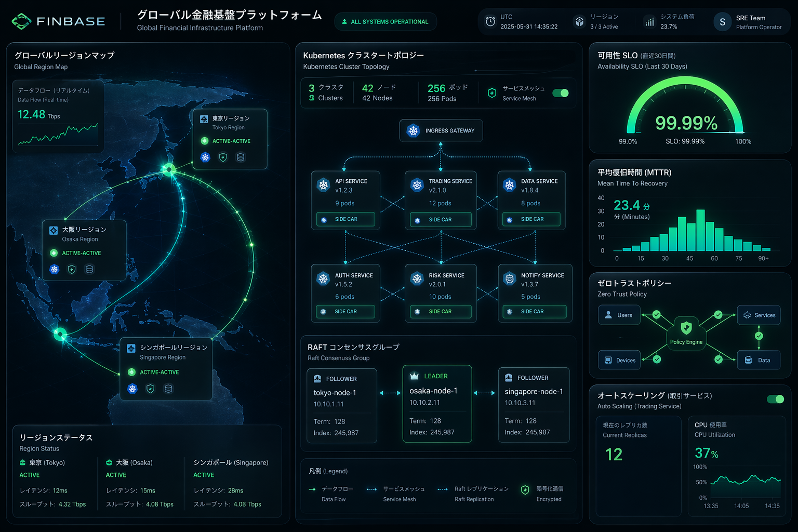The height and width of the screenshot is (532, 798).
Task: Select the Users icon in Zero Trust Policy
Action: 608,315
